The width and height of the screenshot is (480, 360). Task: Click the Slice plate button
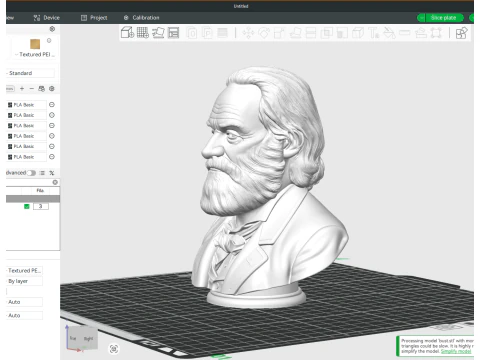[444, 18]
